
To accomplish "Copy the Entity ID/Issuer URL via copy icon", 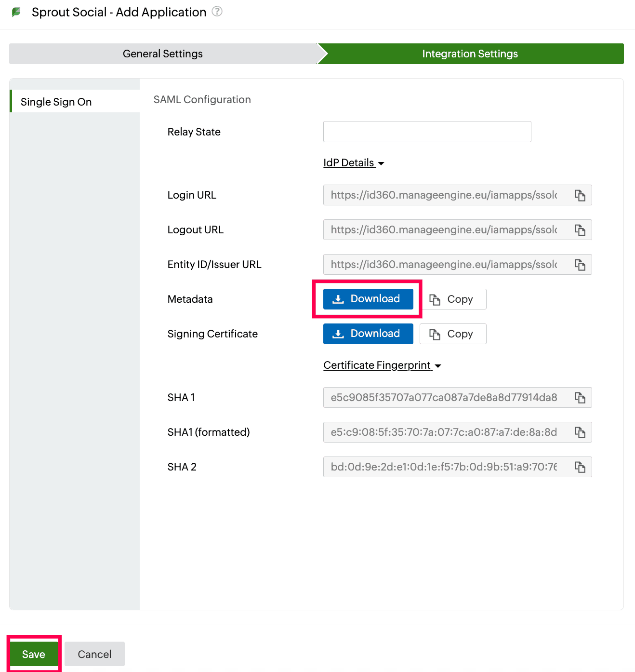I will pyautogui.click(x=580, y=264).
